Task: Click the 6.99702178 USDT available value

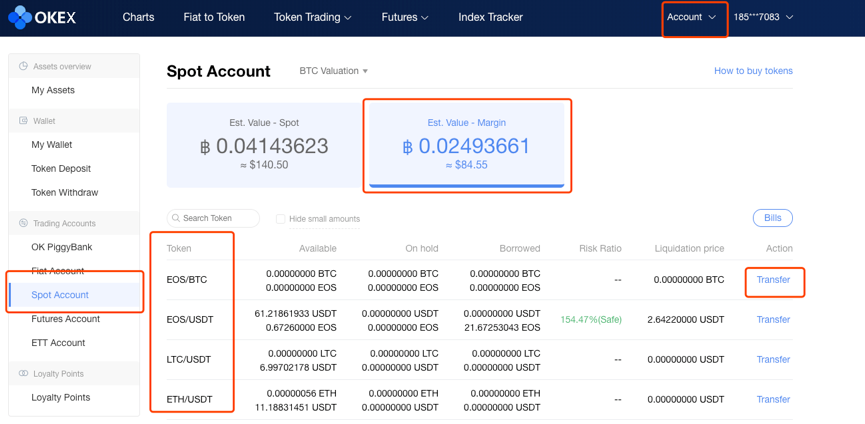Action: point(300,367)
